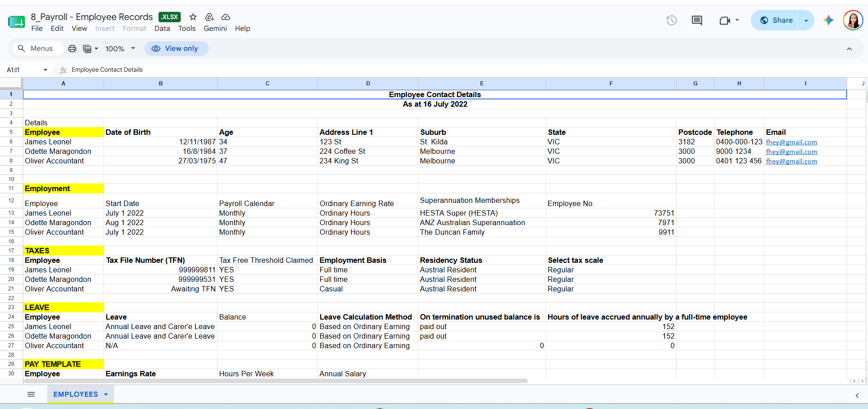
Task: Open the View menu
Action: tap(79, 28)
